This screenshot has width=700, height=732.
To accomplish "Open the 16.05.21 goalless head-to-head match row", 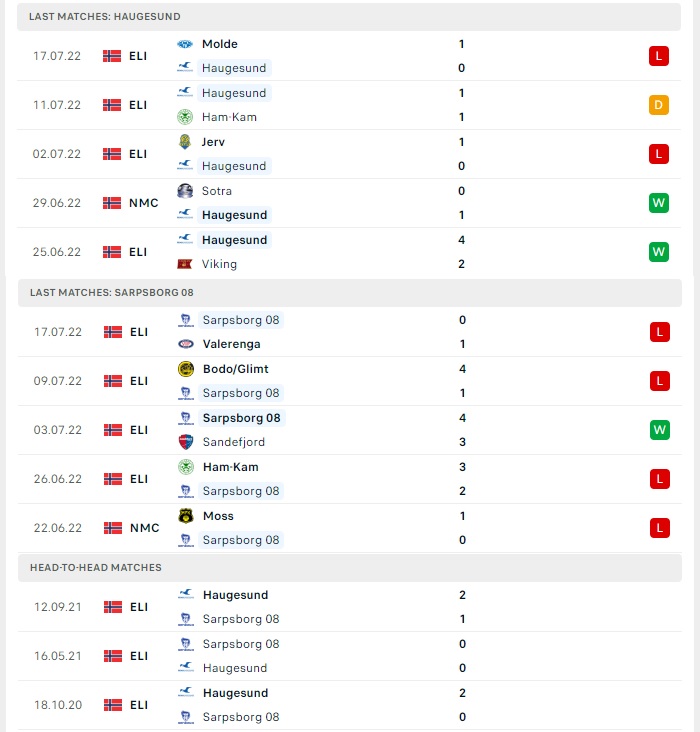I will tap(350, 656).
